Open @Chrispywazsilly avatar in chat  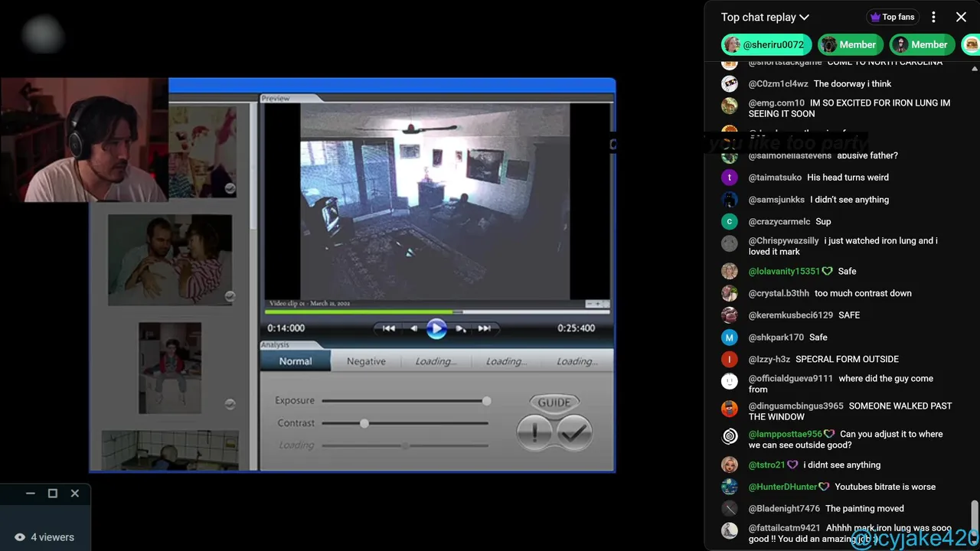730,243
